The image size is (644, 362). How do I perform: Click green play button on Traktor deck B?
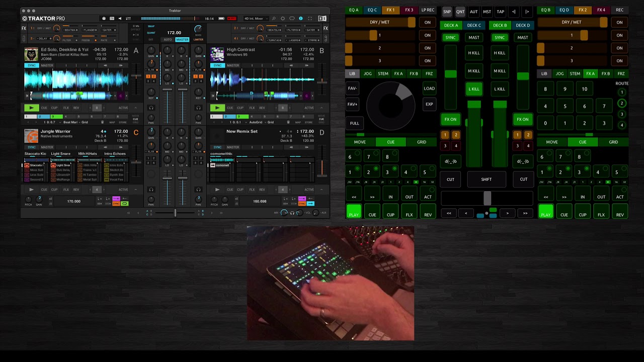tap(217, 108)
